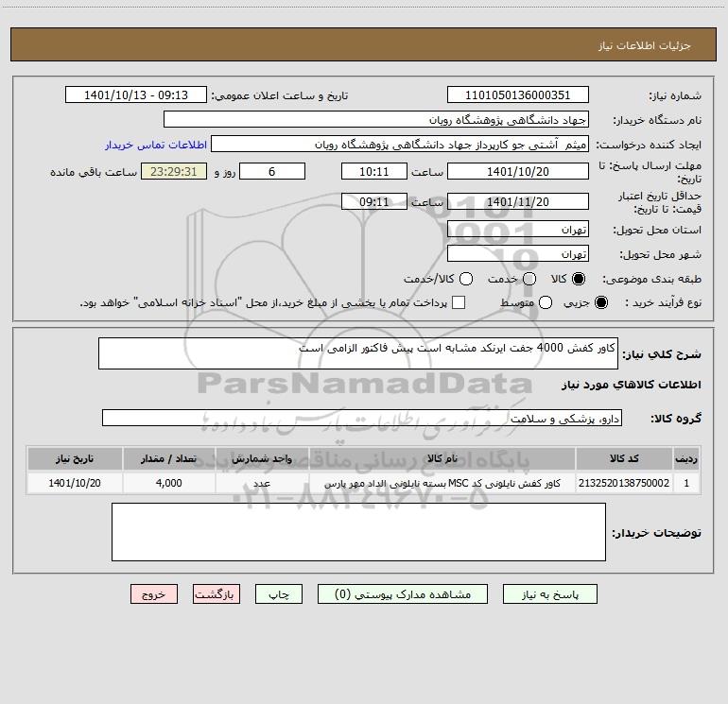The height and width of the screenshot is (704, 728).
Task: Click the بازگشت back button
Action: tap(217, 594)
